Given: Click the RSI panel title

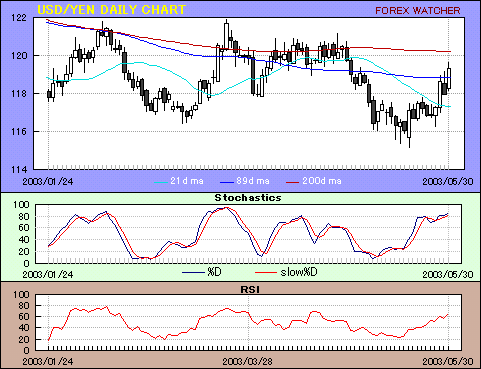Looking at the screenshot, I should point(250,290).
